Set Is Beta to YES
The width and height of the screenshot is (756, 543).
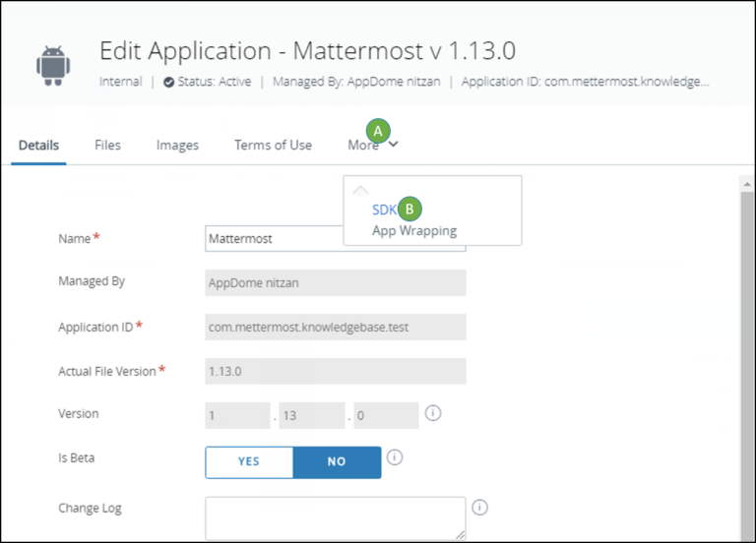click(249, 461)
